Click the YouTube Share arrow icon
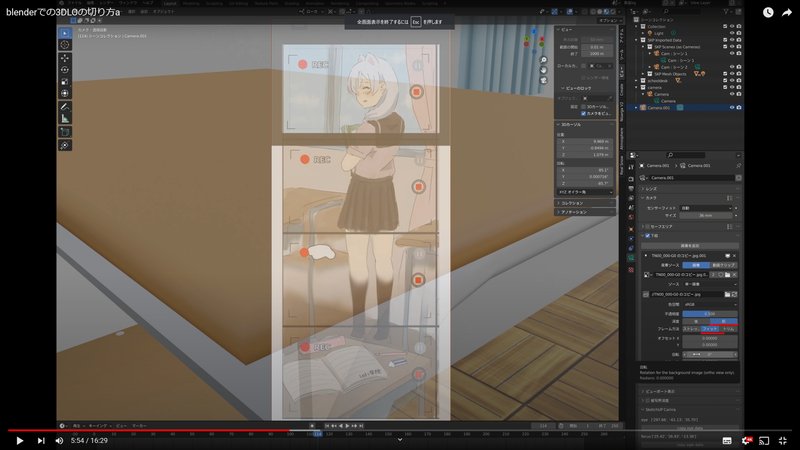Screen dimensions: 800x450 pyautogui.click(x=786, y=13)
